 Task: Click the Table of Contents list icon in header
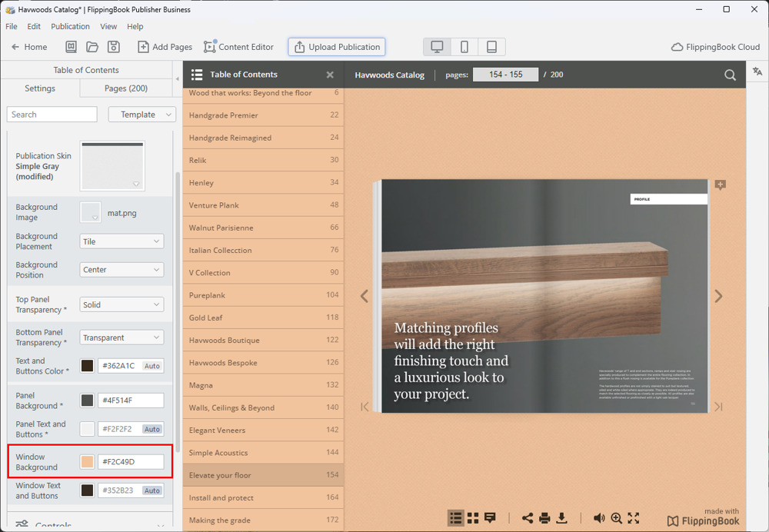(x=197, y=75)
